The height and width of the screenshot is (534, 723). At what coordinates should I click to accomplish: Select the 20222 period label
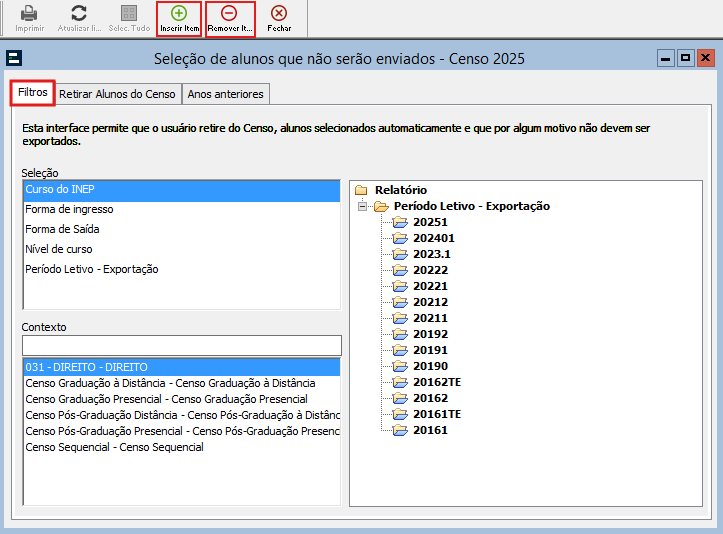430,270
